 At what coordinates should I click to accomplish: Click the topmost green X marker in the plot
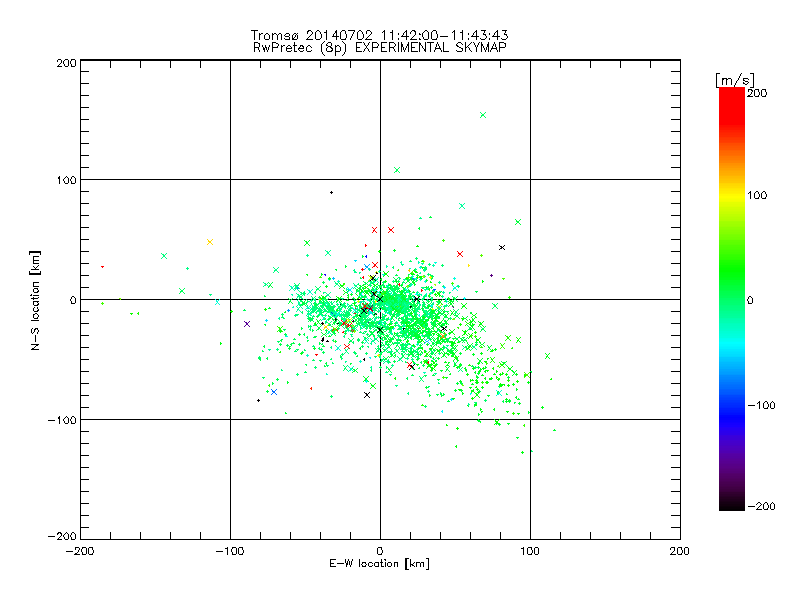point(483,115)
